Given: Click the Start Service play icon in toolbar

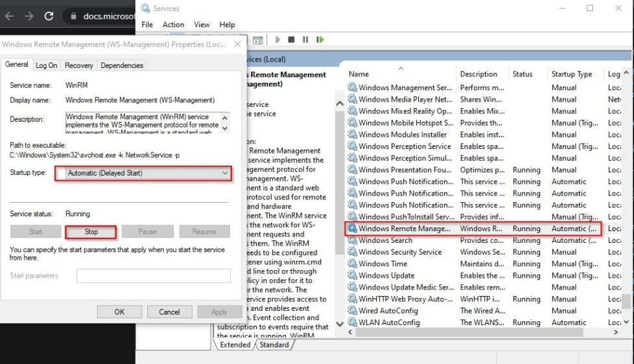Looking at the screenshot, I should [277, 40].
